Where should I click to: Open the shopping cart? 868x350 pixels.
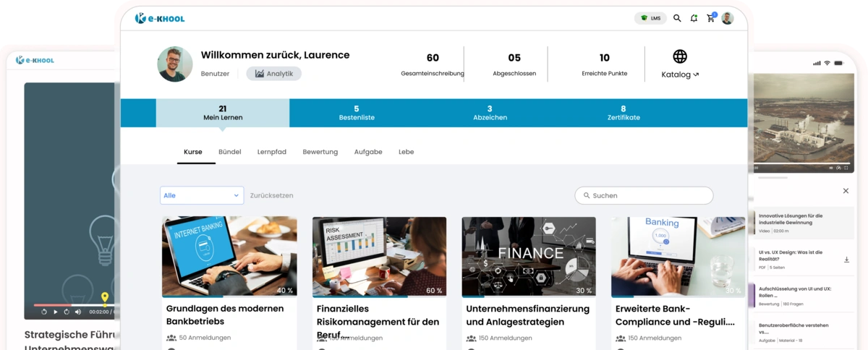pyautogui.click(x=711, y=18)
